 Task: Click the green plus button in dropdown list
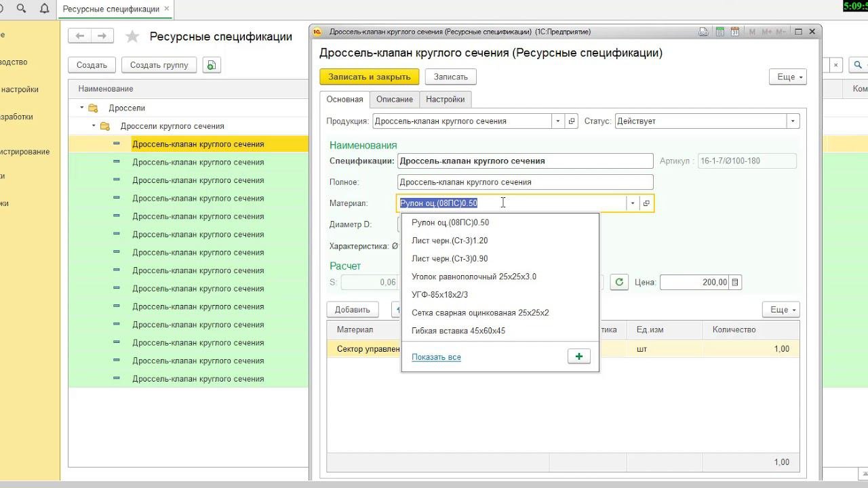click(x=579, y=357)
